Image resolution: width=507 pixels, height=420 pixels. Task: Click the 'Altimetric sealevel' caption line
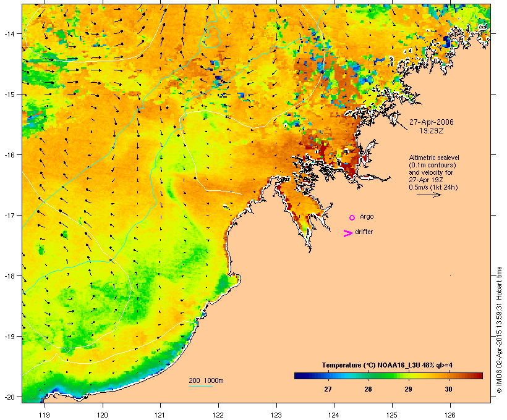click(434, 157)
